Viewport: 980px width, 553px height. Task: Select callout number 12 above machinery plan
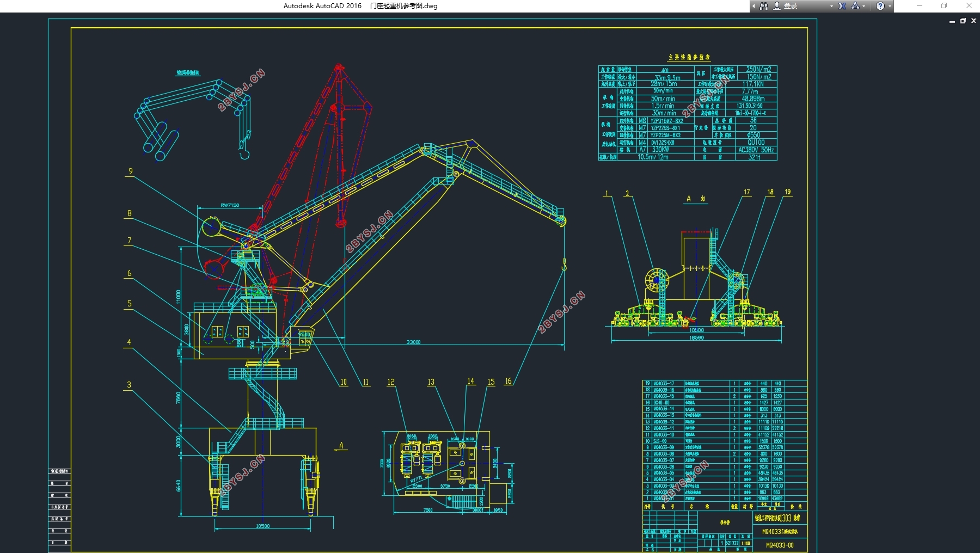391,382
